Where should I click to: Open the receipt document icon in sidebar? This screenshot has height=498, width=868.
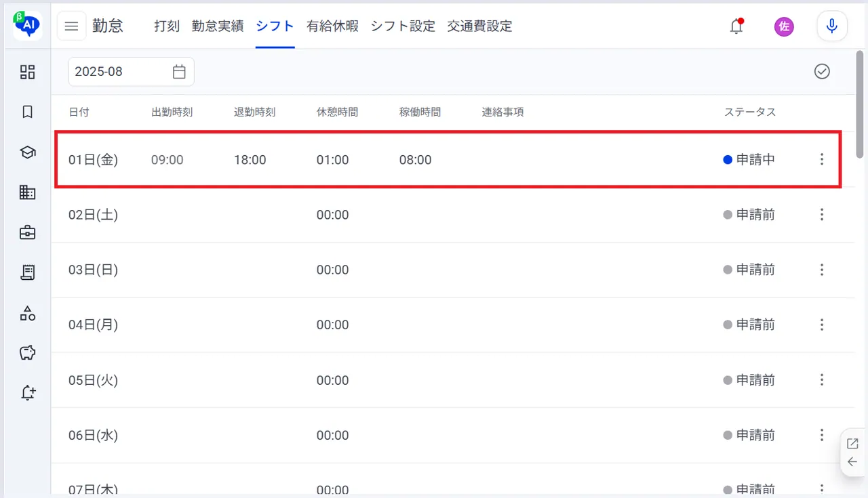tap(27, 272)
